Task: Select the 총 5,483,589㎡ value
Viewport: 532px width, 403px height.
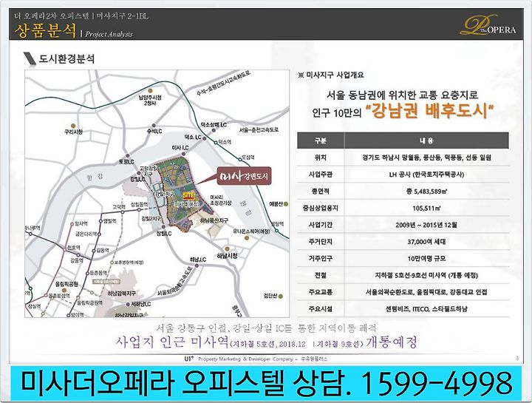Action: click(426, 191)
